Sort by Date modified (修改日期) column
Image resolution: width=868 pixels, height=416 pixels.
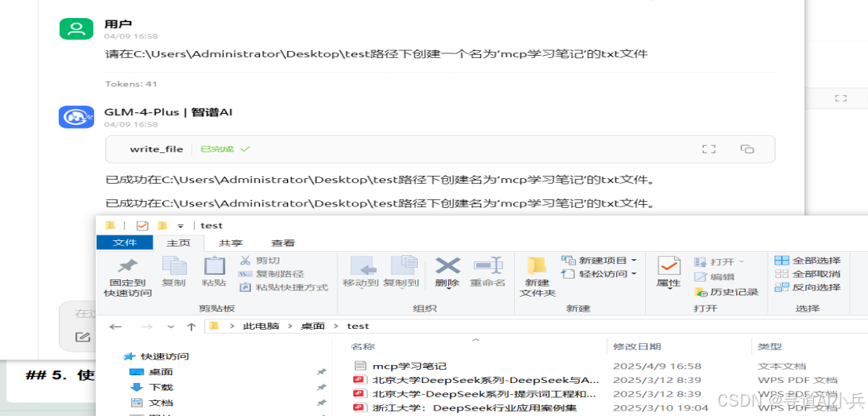pyautogui.click(x=637, y=347)
